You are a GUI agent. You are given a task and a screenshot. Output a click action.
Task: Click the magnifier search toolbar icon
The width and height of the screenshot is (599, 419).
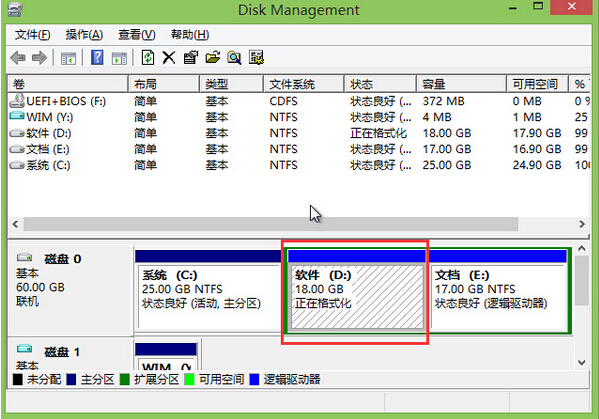click(234, 58)
